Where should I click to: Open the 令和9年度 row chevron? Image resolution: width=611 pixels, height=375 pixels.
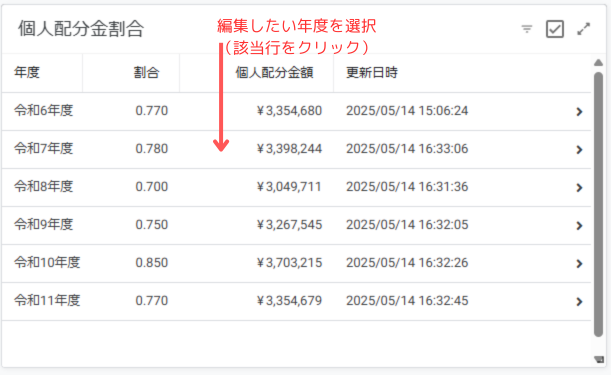click(579, 226)
